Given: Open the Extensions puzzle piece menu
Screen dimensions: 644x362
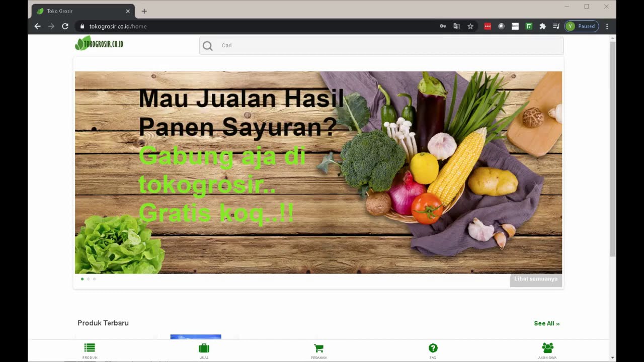Looking at the screenshot, I should coord(542,26).
